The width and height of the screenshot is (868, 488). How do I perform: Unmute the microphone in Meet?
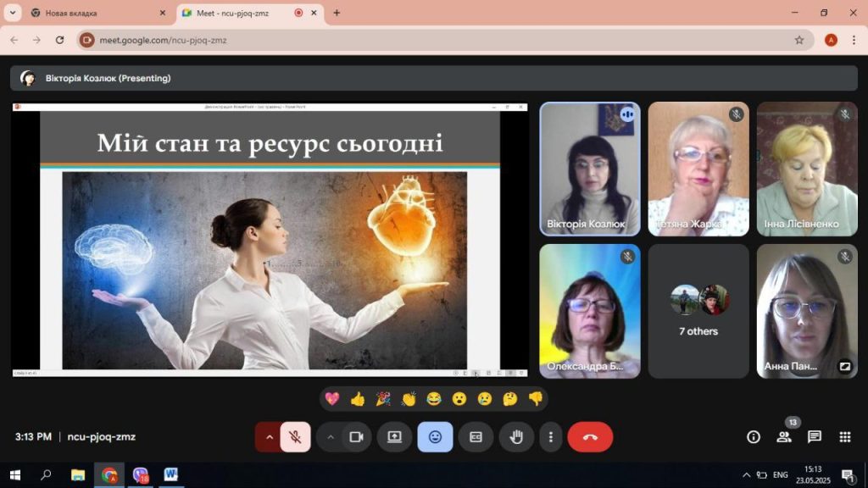point(295,437)
